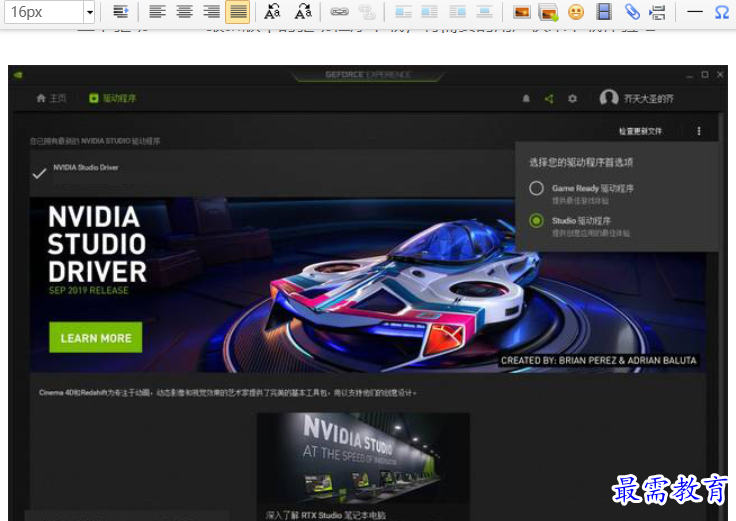Align text to the right

[x=211, y=12]
